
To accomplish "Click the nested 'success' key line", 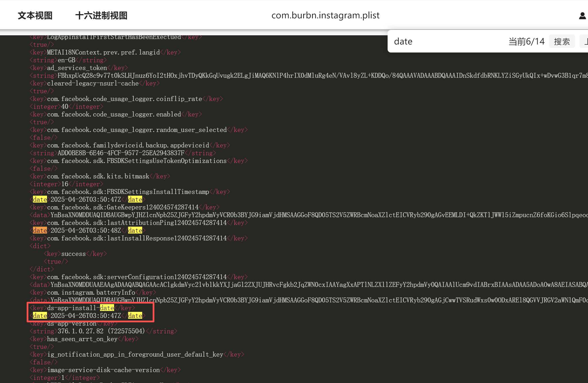I will (x=74, y=254).
